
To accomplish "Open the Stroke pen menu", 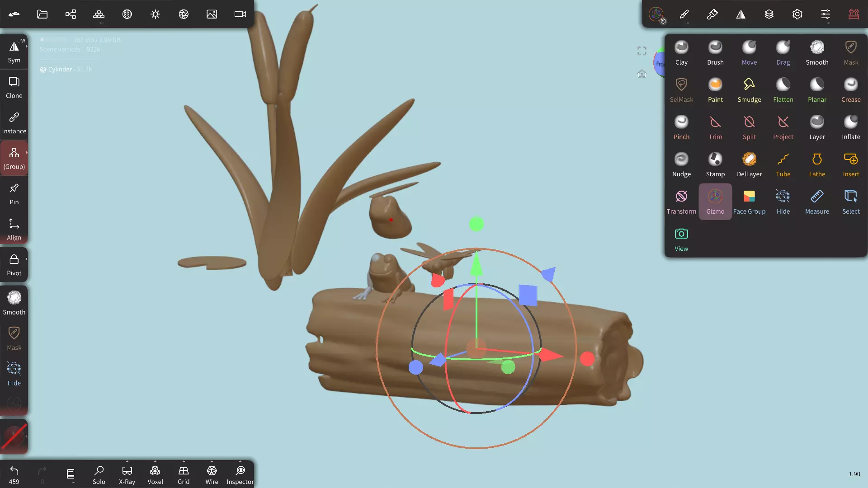I will [684, 14].
